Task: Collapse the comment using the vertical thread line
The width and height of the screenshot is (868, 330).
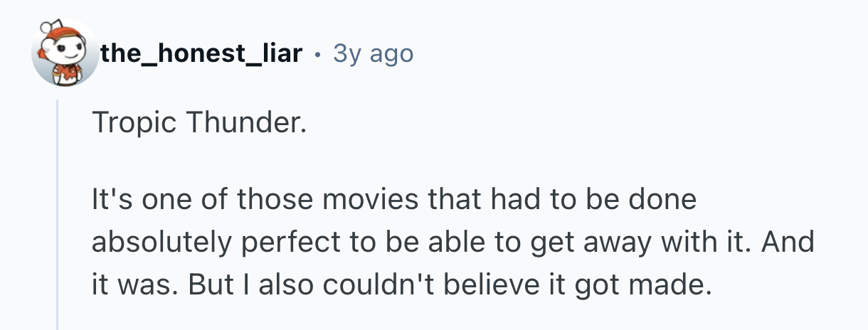Action: coord(59,213)
